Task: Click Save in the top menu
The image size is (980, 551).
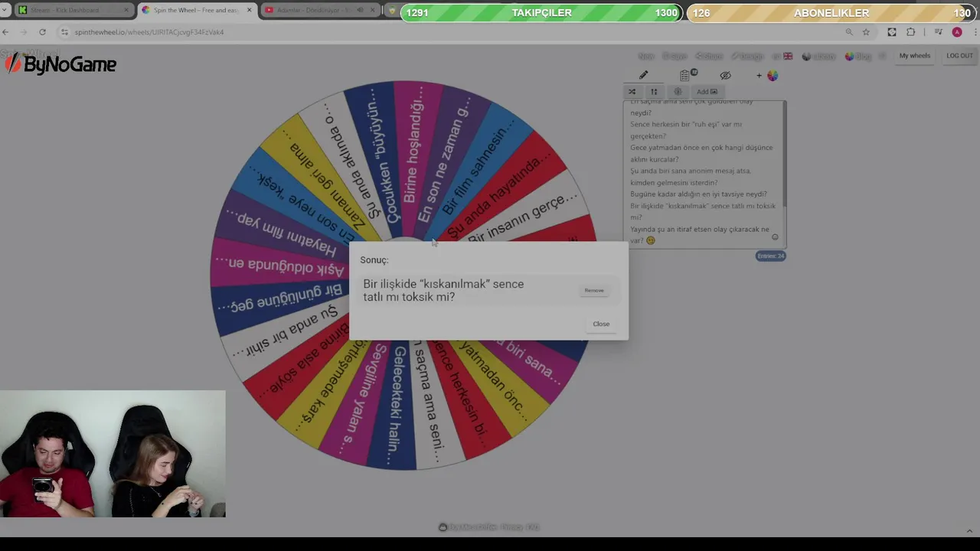Action: pyautogui.click(x=675, y=57)
